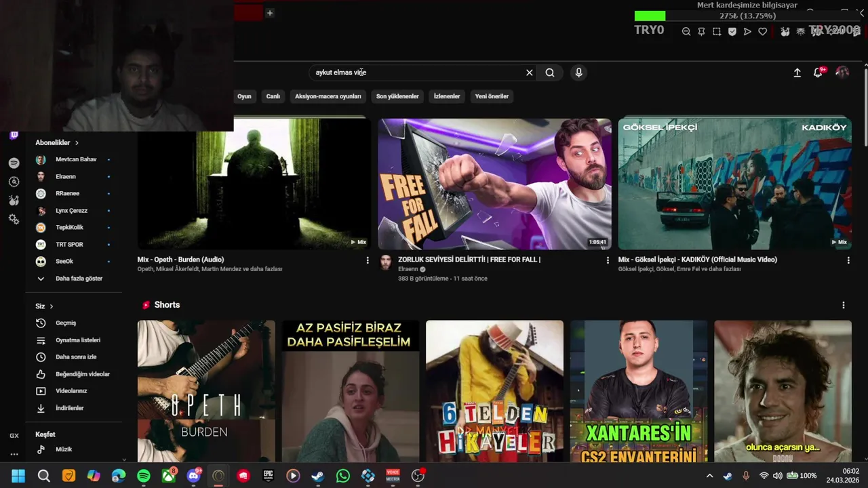
Task: Open WhatsApp from the taskbar
Action: tap(342, 476)
